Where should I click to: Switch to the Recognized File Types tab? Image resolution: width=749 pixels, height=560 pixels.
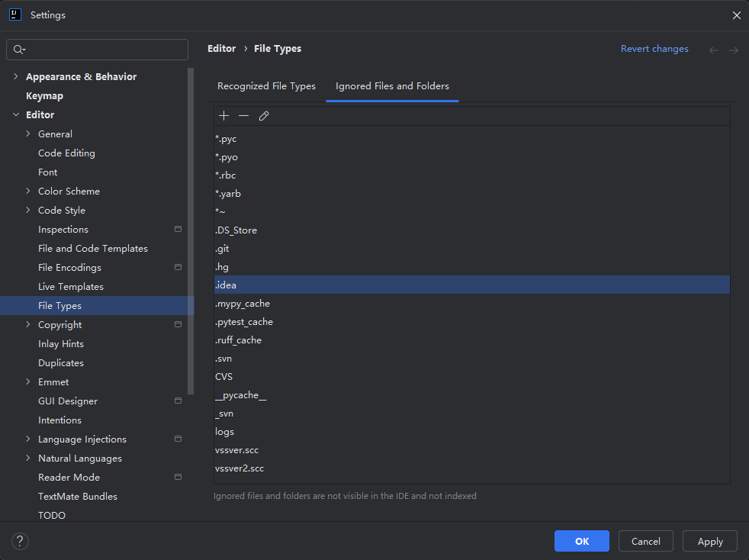266,86
